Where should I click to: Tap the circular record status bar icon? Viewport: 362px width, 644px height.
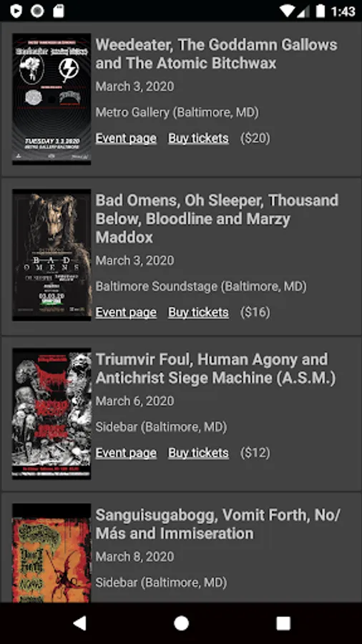pos(37,11)
